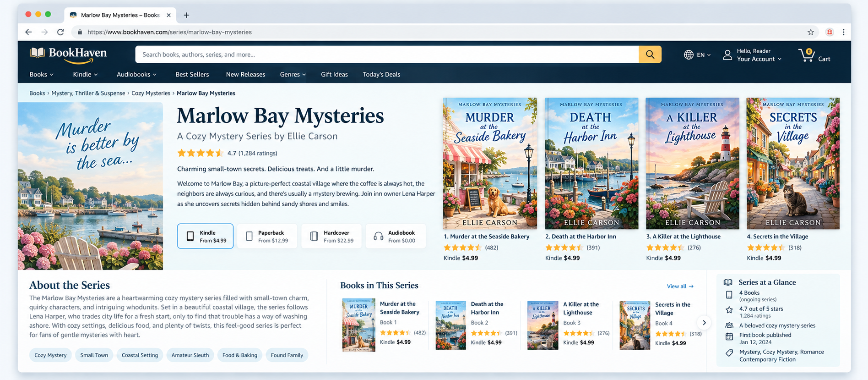Open the Cozy Mysteries breadcrumb link
This screenshot has width=868, height=380.
(x=151, y=93)
